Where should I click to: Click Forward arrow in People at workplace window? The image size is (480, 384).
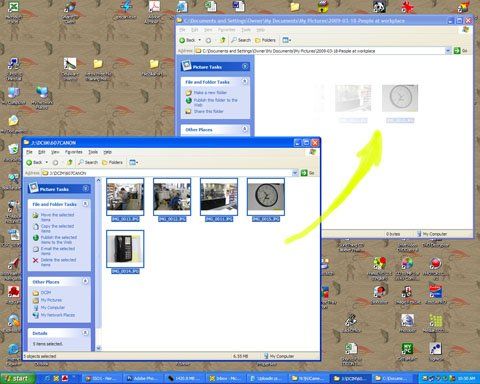[208, 40]
